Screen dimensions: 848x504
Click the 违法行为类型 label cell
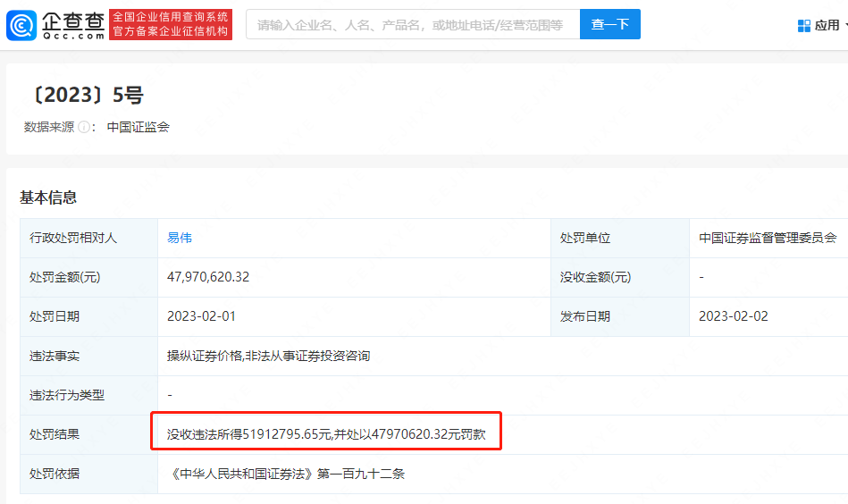88,395
